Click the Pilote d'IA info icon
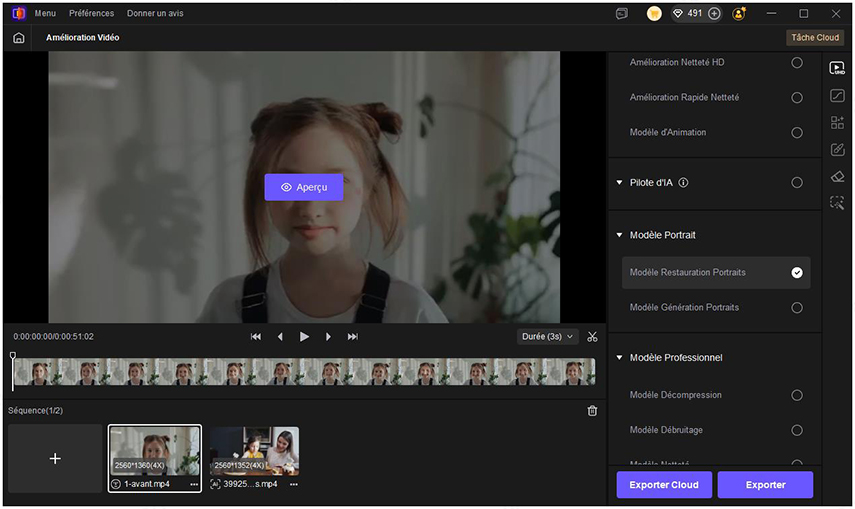The width and height of the screenshot is (855, 509). [683, 183]
